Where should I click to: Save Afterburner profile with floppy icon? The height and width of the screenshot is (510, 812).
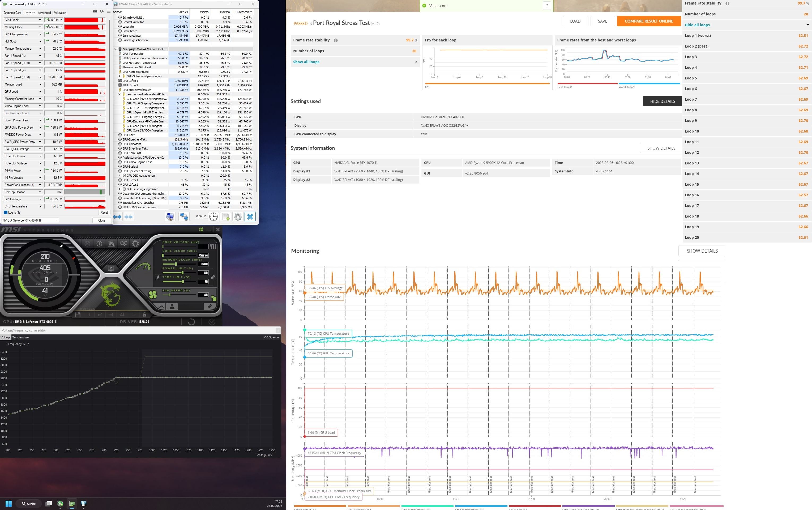(x=78, y=314)
